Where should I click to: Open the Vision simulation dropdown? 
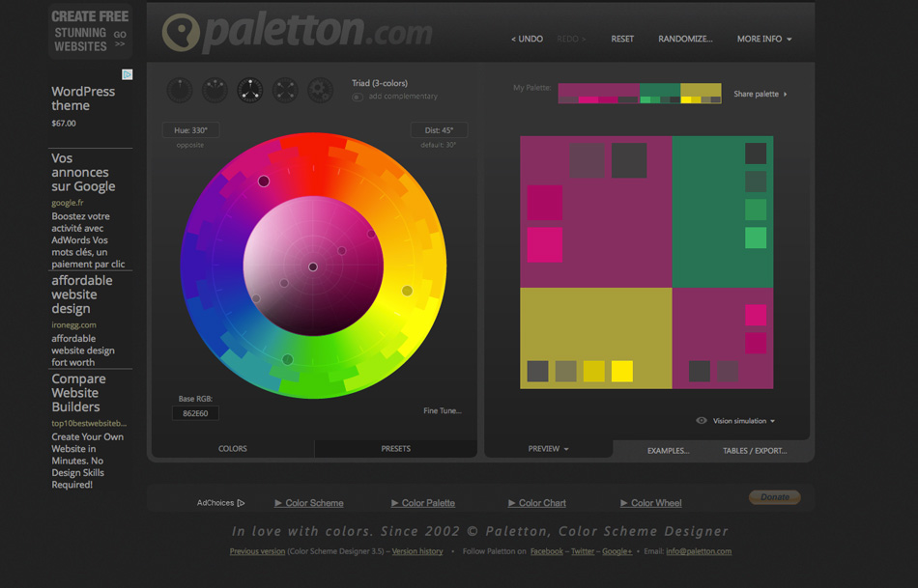[744, 421]
